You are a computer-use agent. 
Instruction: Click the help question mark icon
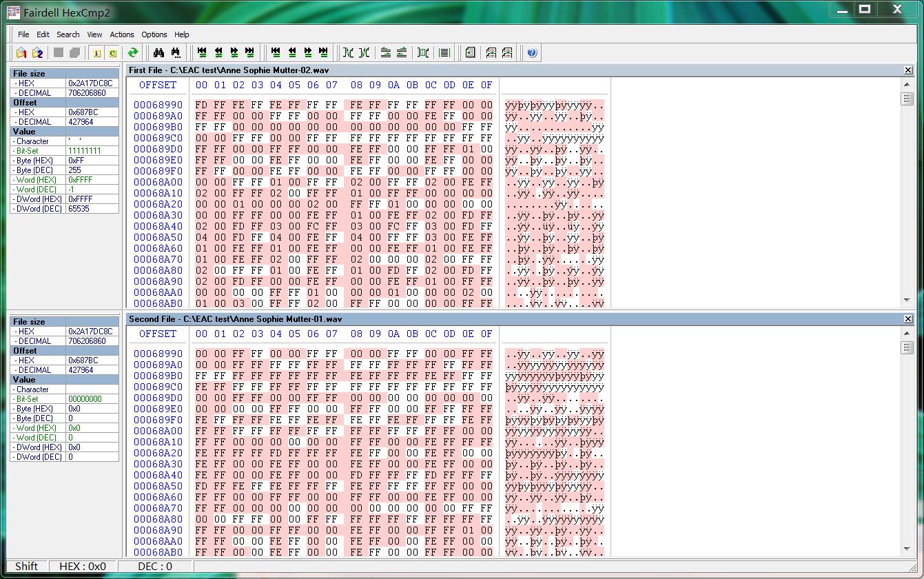tap(532, 53)
